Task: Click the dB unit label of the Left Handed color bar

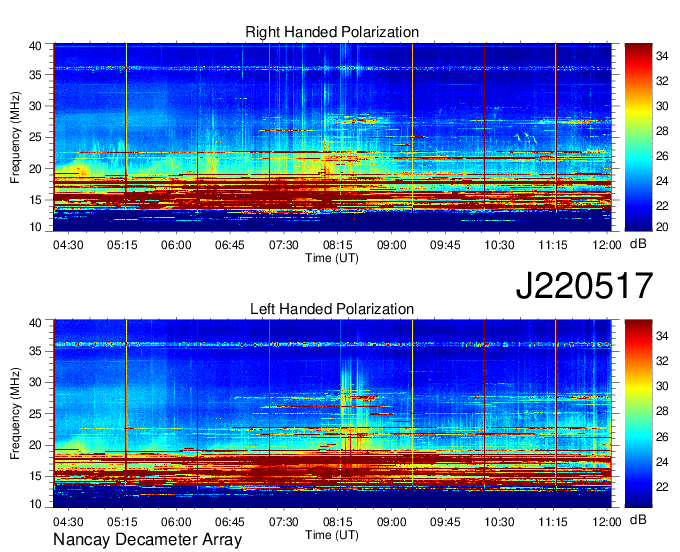Action: point(638,519)
